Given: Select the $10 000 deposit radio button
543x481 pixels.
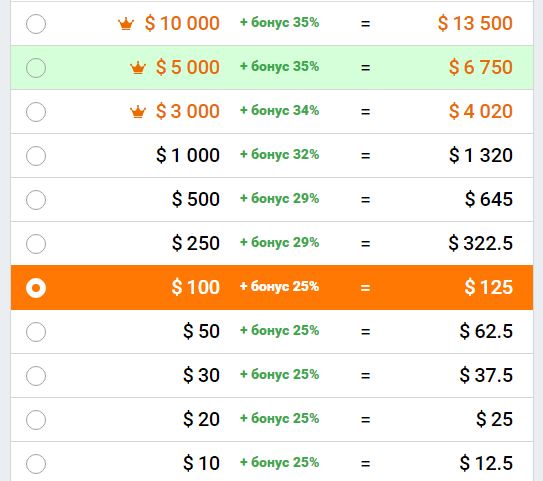Looking at the screenshot, I should (36, 24).
